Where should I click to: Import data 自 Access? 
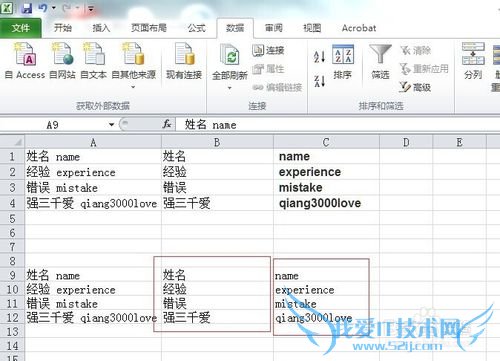tap(25, 61)
